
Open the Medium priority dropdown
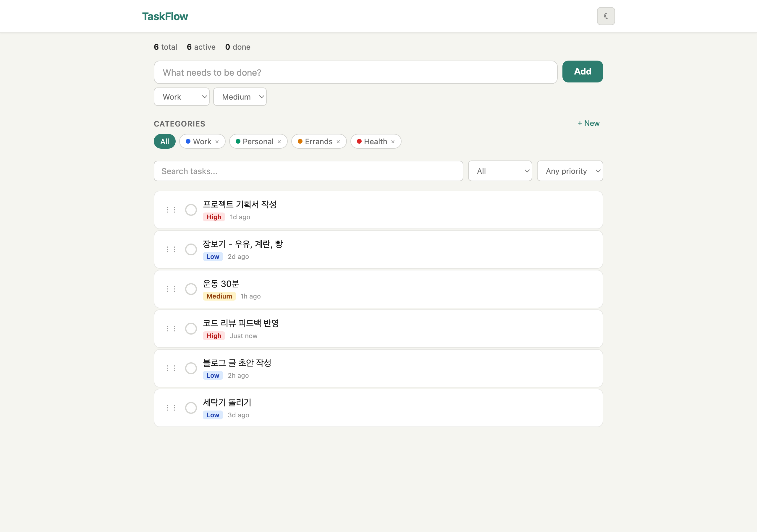240,97
